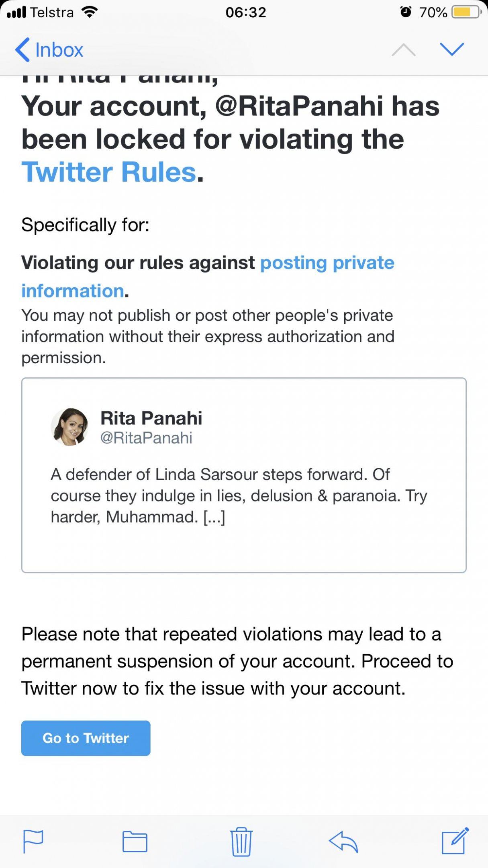The width and height of the screenshot is (488, 868).
Task: Tap the battery indicator in status bar
Action: point(467,12)
